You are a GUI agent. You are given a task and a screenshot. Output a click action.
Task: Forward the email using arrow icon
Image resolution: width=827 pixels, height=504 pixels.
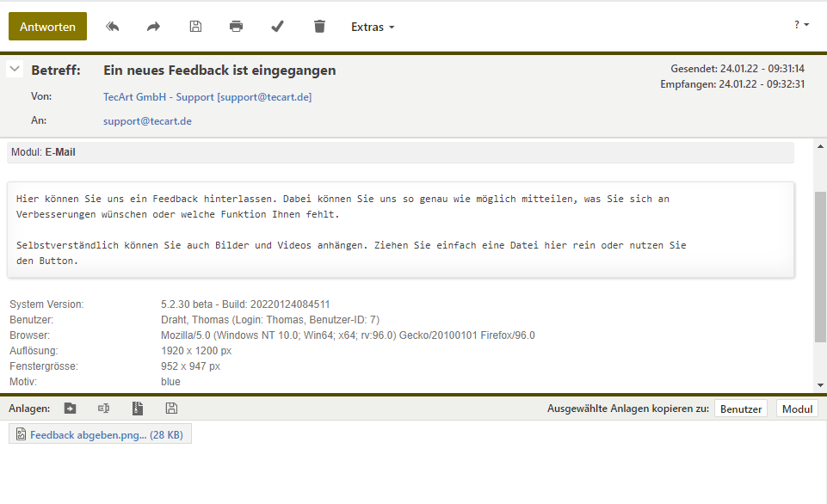tap(153, 27)
